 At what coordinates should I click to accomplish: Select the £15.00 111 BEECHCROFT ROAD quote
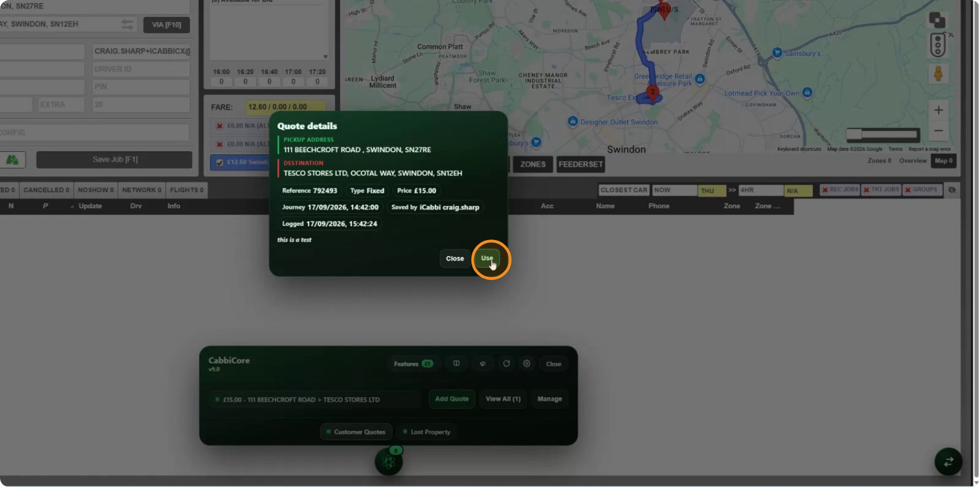click(x=315, y=399)
